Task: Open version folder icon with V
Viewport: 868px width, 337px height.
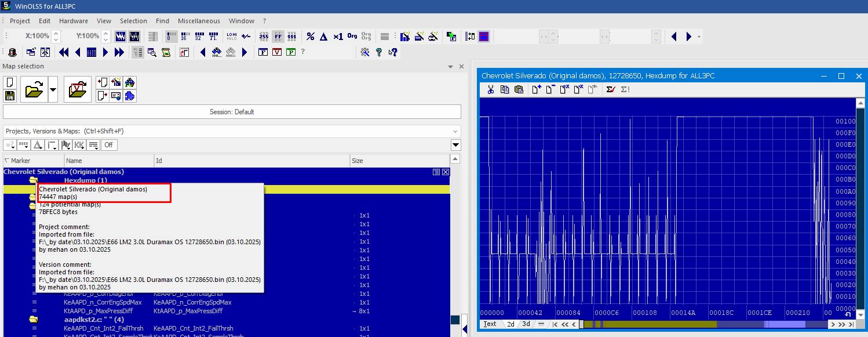Action: (77, 89)
